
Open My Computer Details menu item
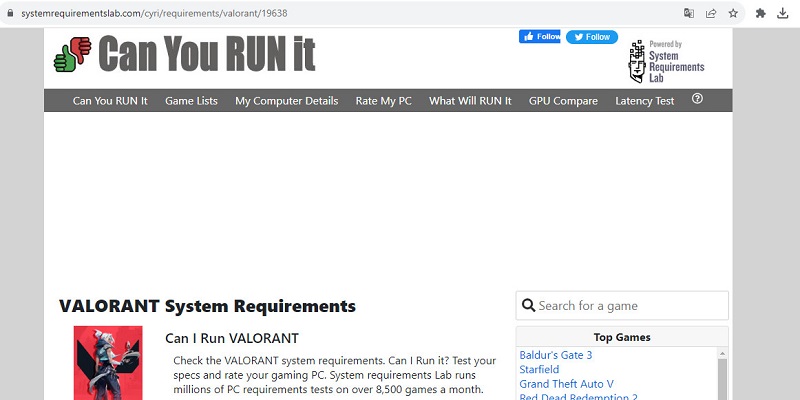(287, 101)
